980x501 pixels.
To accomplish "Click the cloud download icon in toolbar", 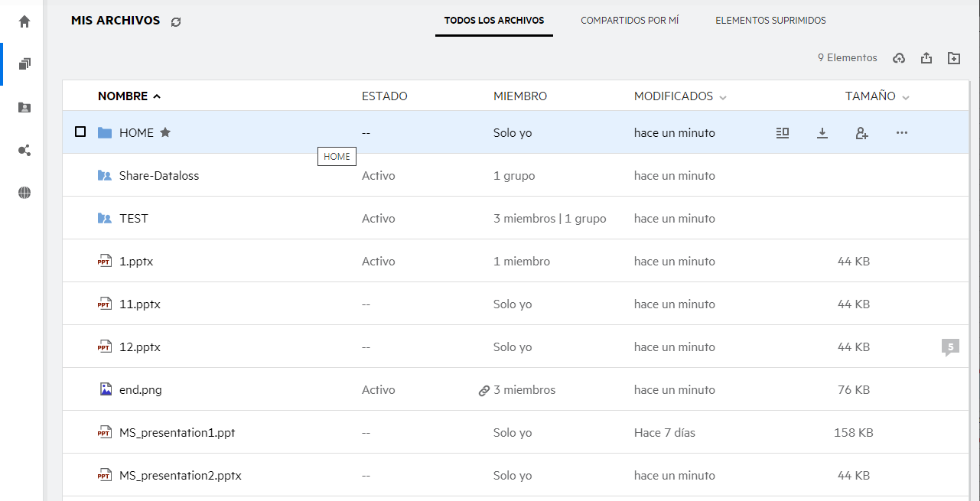I will click(x=899, y=58).
